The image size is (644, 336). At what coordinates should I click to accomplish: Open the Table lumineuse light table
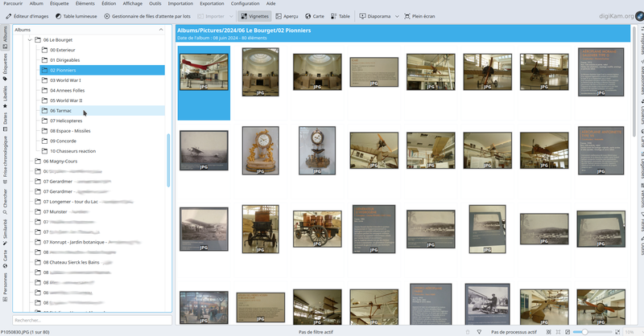point(78,16)
